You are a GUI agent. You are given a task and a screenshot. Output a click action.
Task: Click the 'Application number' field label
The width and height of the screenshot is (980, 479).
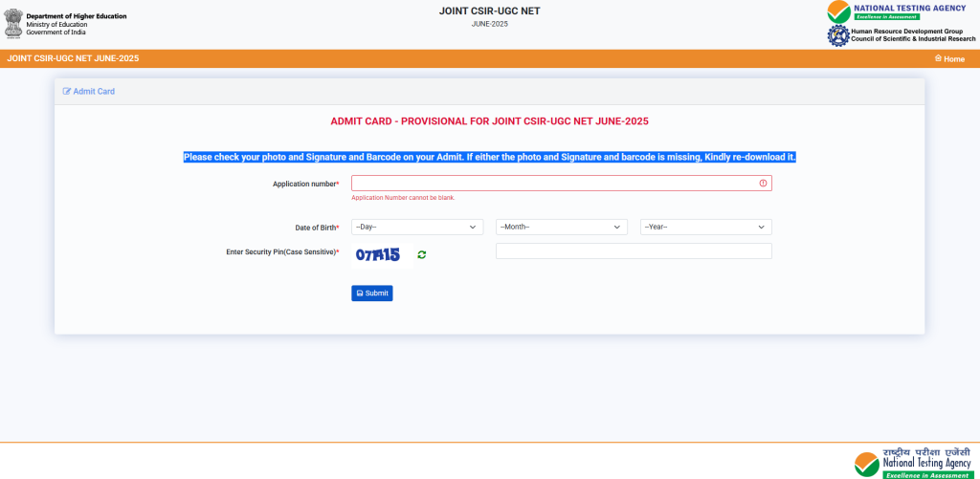click(305, 184)
